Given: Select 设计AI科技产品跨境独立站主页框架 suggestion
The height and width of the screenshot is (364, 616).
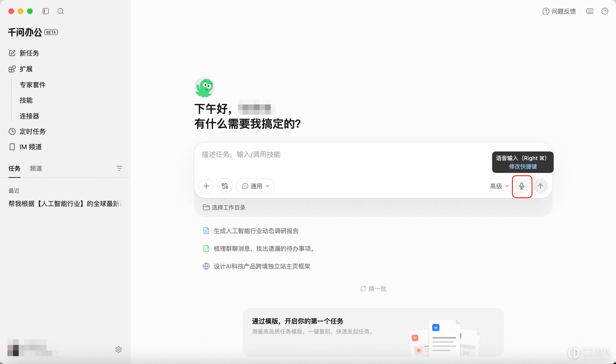Looking at the screenshot, I should tap(257, 266).
